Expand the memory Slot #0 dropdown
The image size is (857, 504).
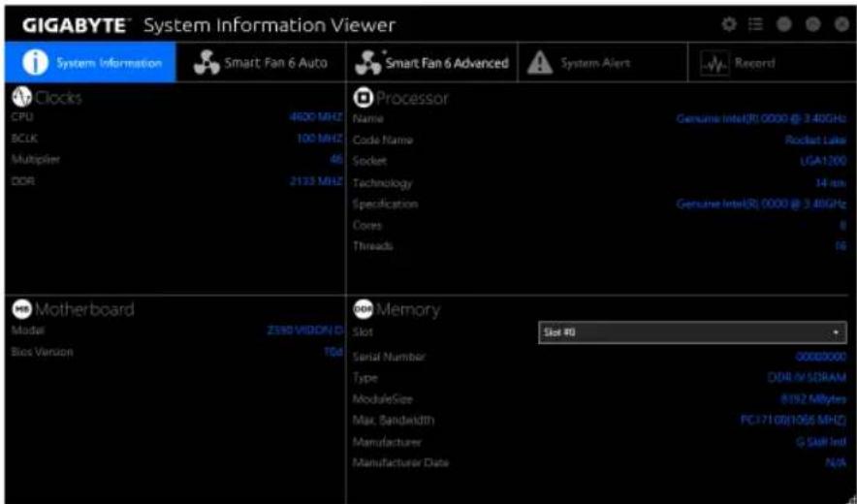(692, 332)
